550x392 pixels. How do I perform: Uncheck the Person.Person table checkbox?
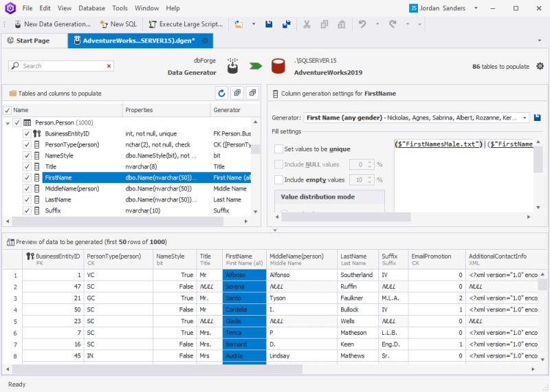[x=16, y=123]
